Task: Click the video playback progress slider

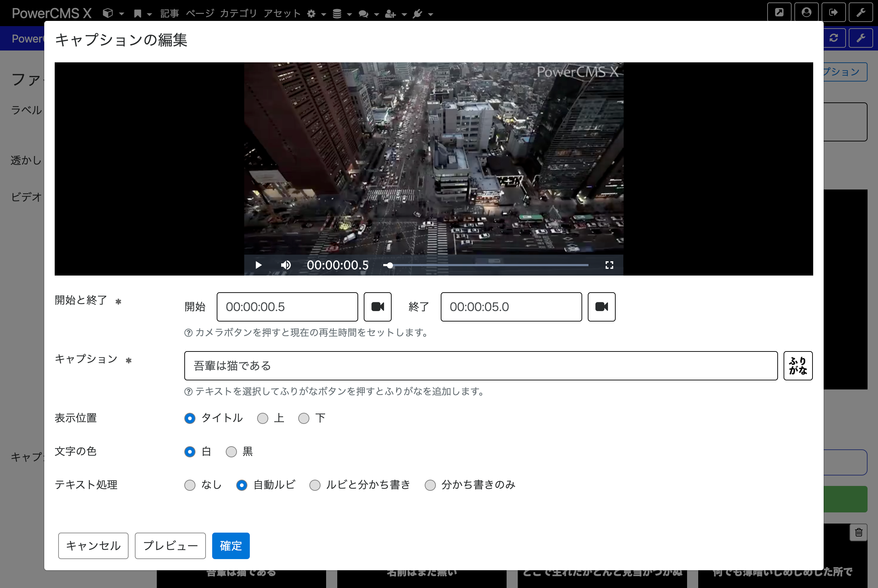Action: click(487, 265)
